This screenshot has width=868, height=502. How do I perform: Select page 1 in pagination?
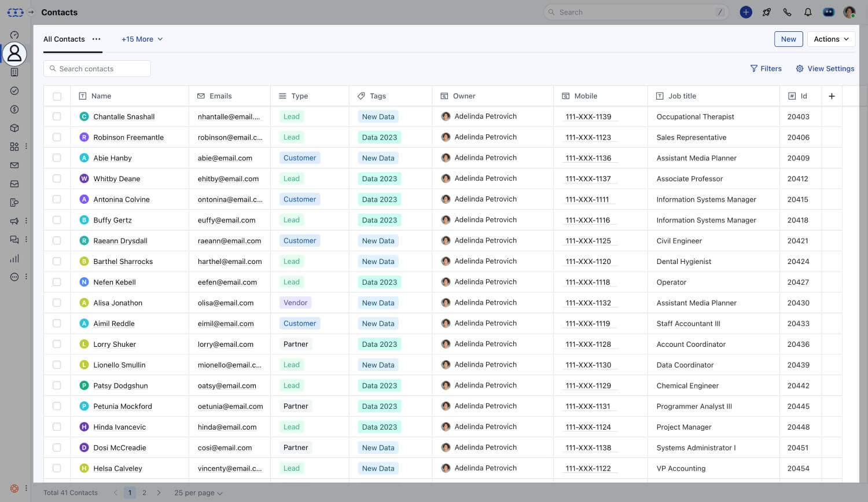[130, 493]
